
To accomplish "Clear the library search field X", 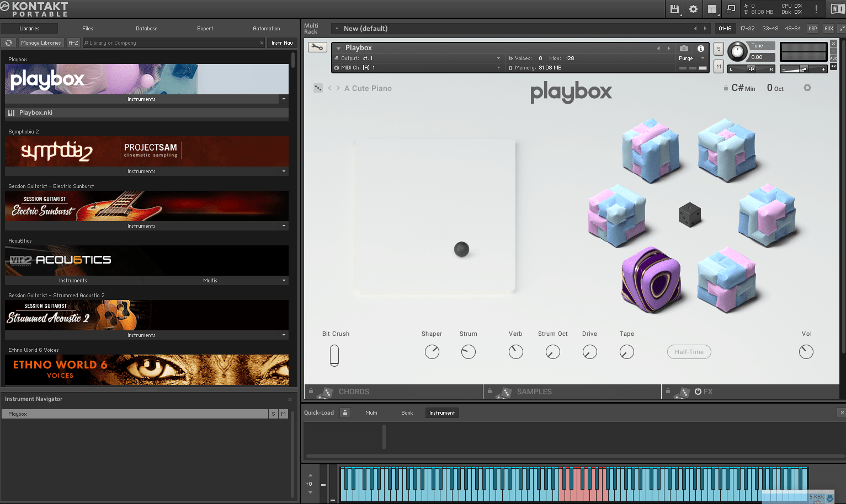I will click(x=262, y=42).
